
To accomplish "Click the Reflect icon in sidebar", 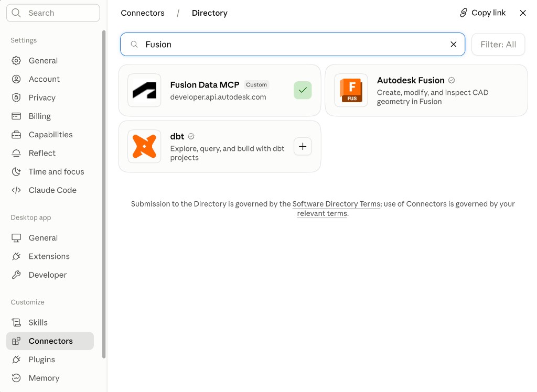I will pos(16,153).
